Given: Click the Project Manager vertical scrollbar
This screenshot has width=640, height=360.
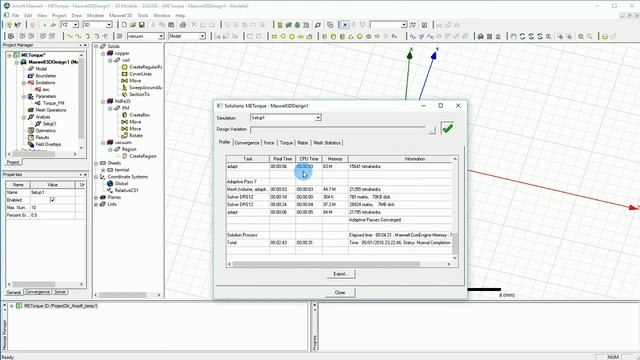Looking at the screenshot, I should pyautogui.click(x=82, y=101).
